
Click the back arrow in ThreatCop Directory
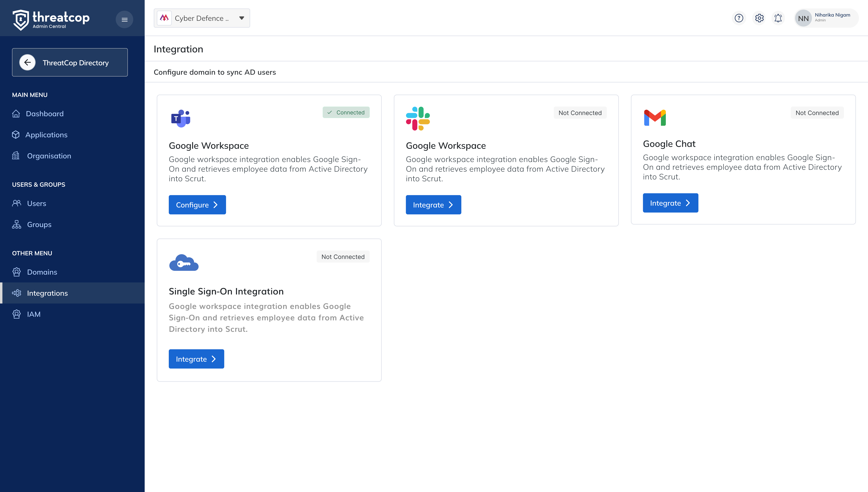point(27,62)
